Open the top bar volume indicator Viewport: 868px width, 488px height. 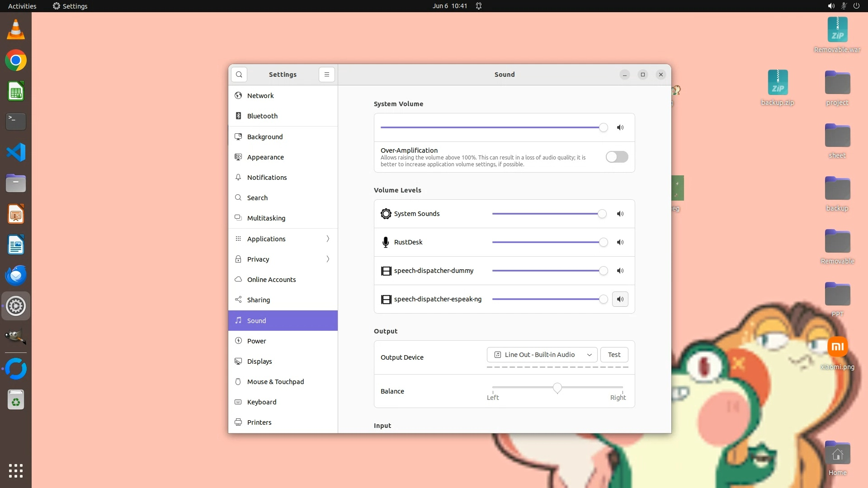coord(831,6)
